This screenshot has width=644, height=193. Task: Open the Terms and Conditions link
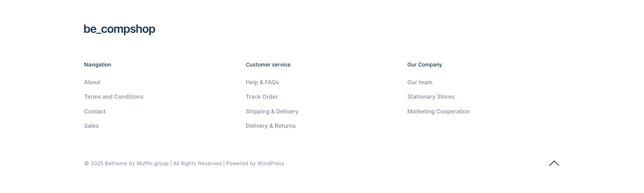114,97
